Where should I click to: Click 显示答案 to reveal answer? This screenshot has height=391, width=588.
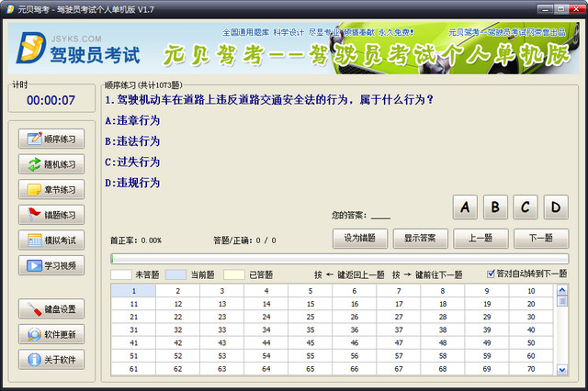point(420,239)
